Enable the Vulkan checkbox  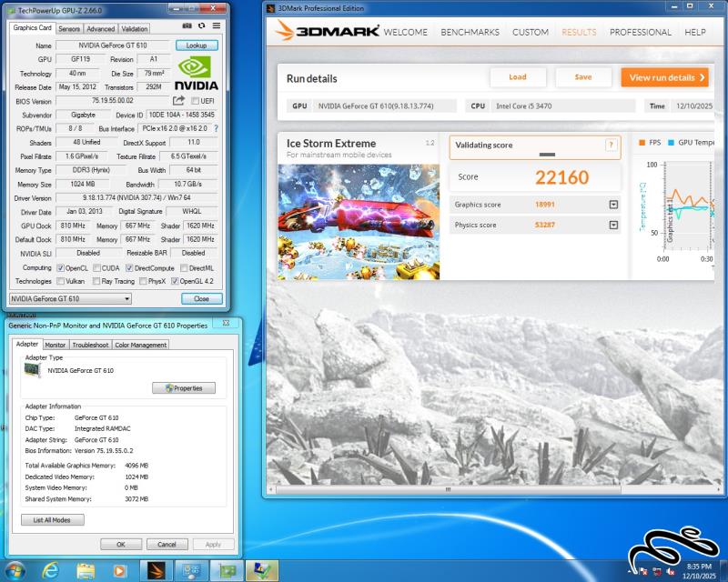click(x=61, y=282)
